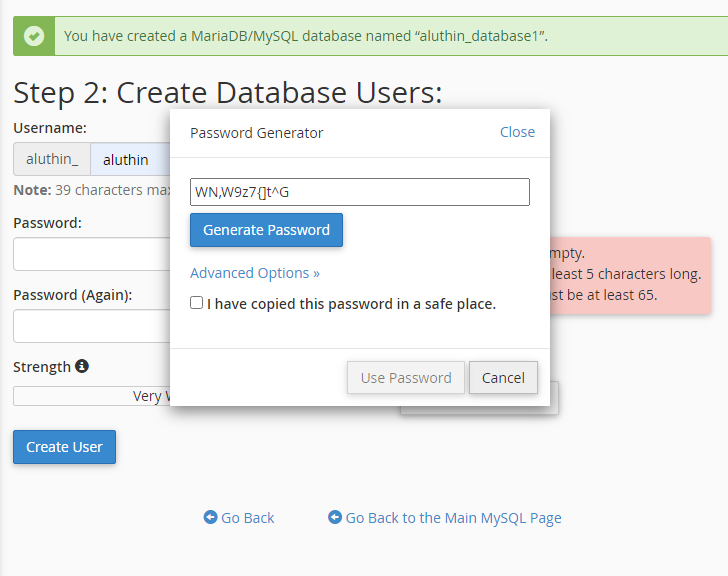Click the Password (Again) input field
The image size is (728, 576).
click(x=90, y=326)
